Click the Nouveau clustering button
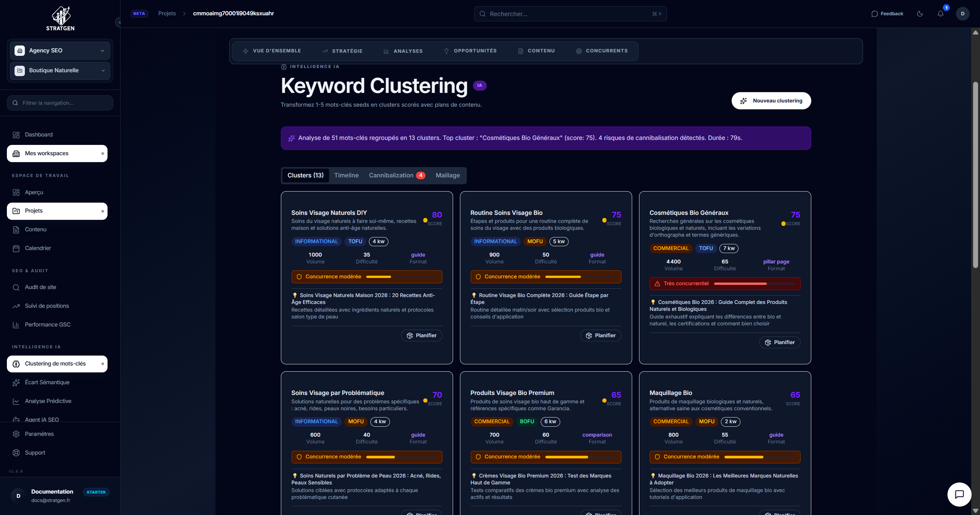This screenshot has width=980, height=515. point(771,101)
